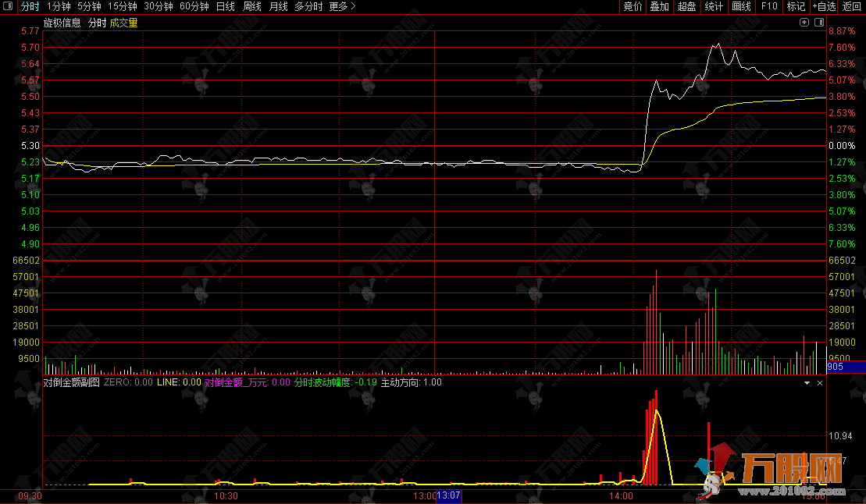
Task: Close the 对倒金额副图 indicator panel
Action: coord(820,383)
